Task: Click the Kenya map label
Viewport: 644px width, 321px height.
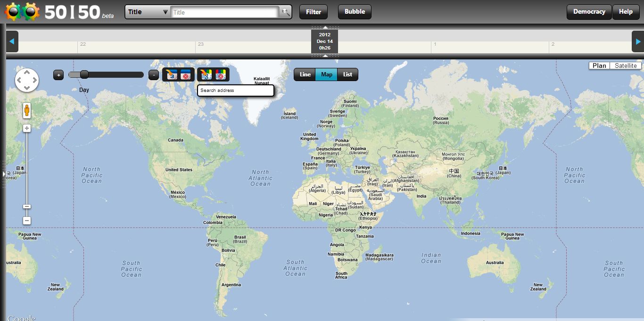Action: point(365,227)
